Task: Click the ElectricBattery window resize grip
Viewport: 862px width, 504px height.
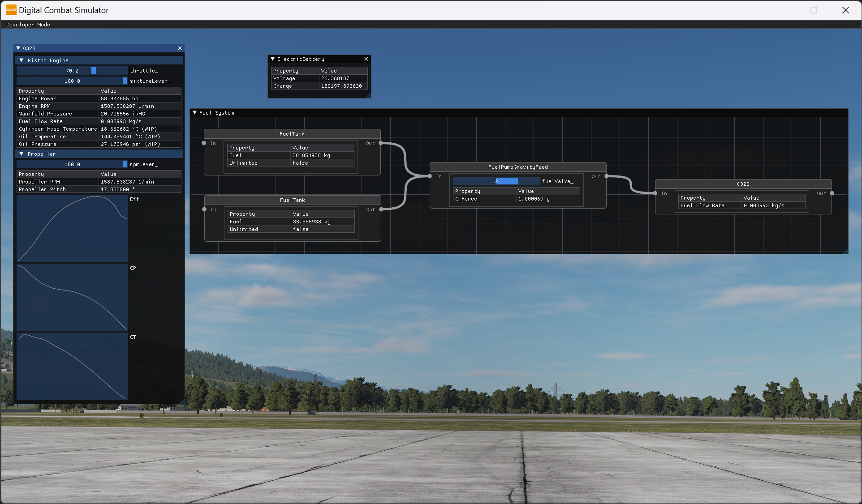Action: pyautogui.click(x=368, y=95)
